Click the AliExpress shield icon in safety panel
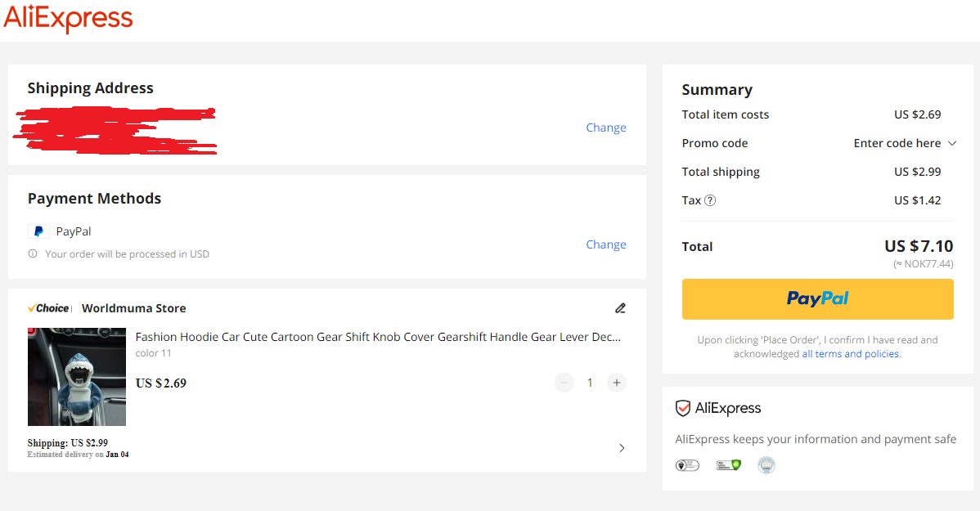Image resolution: width=980 pixels, height=511 pixels. (682, 409)
